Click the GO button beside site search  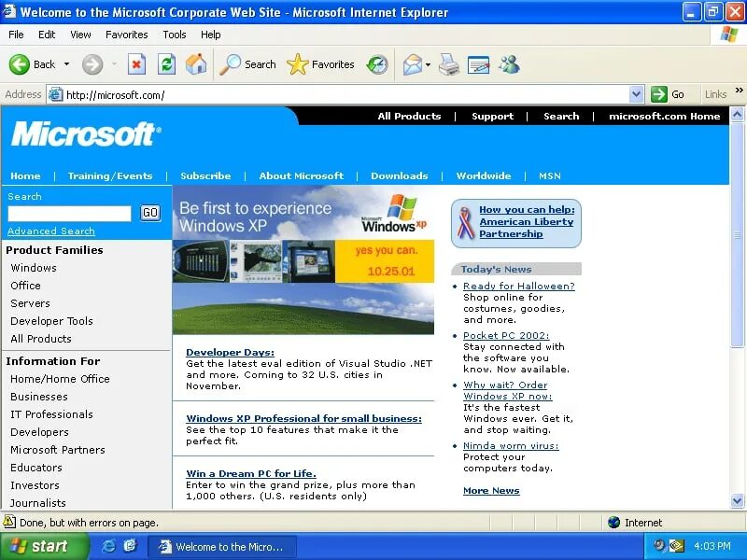(150, 213)
